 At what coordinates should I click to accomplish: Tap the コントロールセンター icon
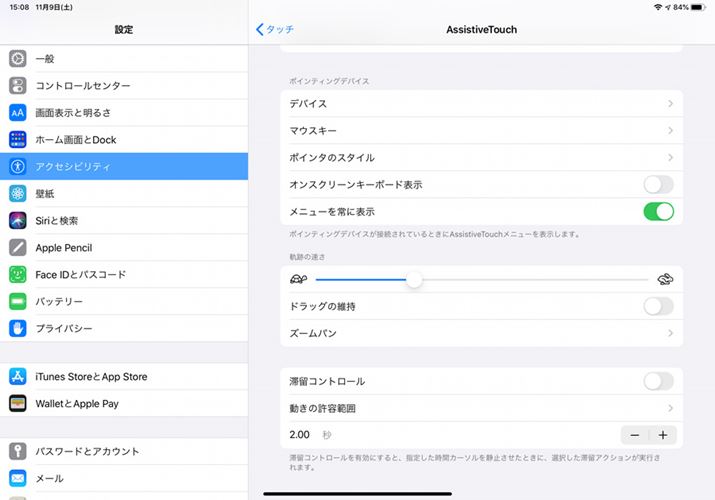18,86
